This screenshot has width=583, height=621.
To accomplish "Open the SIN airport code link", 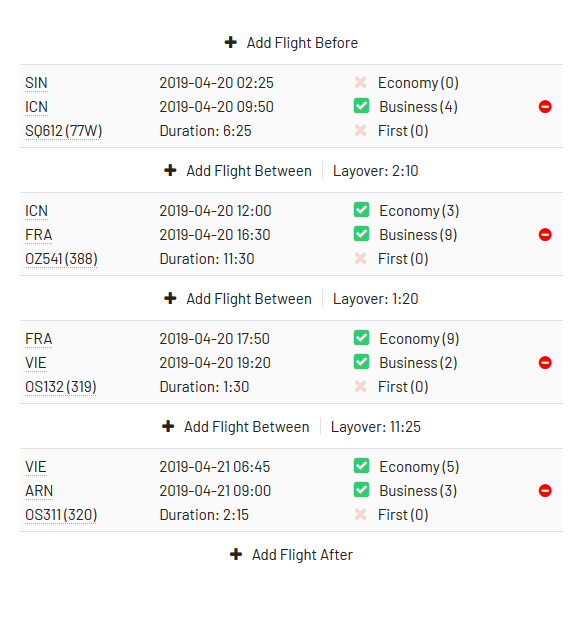I will click(x=36, y=83).
